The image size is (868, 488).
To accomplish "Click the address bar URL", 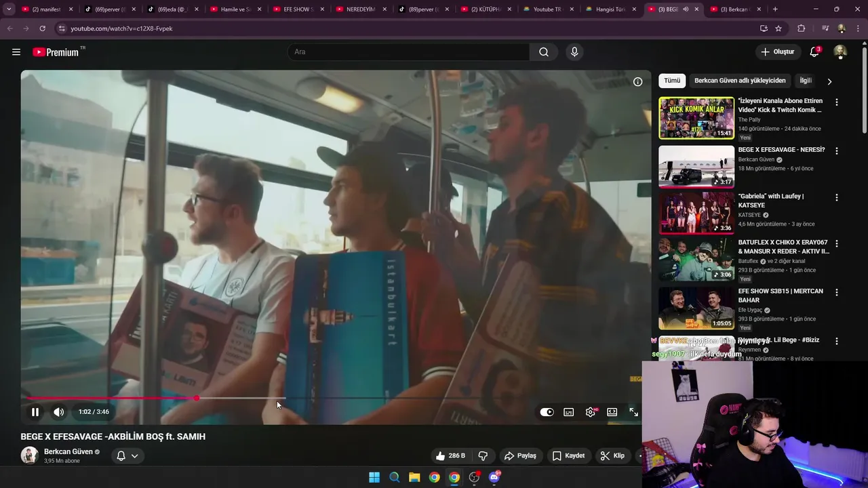I will click(121, 28).
